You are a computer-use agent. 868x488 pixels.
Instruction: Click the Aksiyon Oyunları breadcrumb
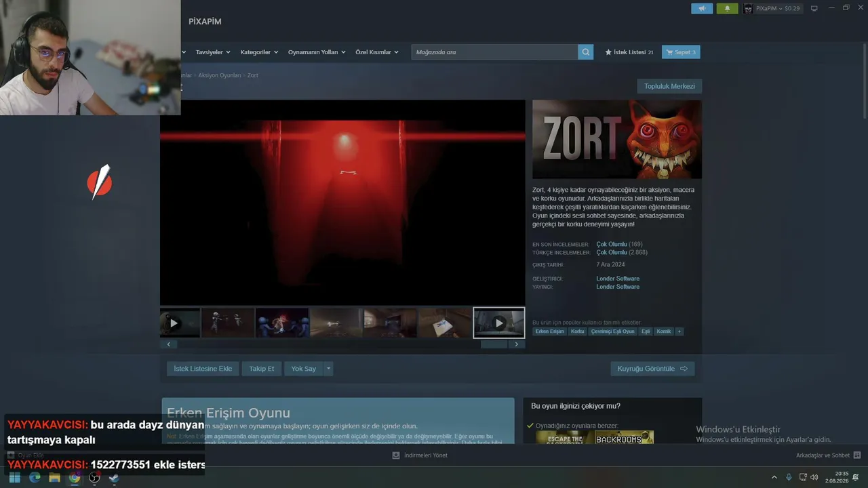pyautogui.click(x=220, y=75)
